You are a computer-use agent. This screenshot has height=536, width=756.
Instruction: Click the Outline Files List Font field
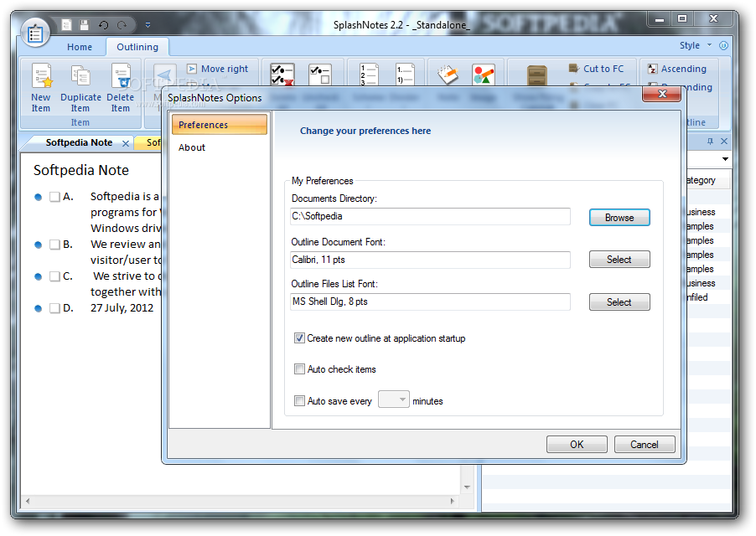coord(430,301)
